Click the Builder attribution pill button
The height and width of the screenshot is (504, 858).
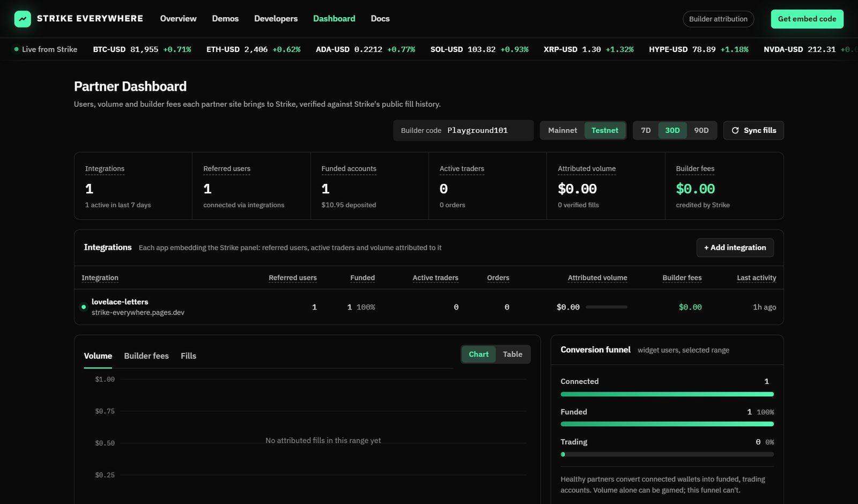pyautogui.click(x=718, y=19)
